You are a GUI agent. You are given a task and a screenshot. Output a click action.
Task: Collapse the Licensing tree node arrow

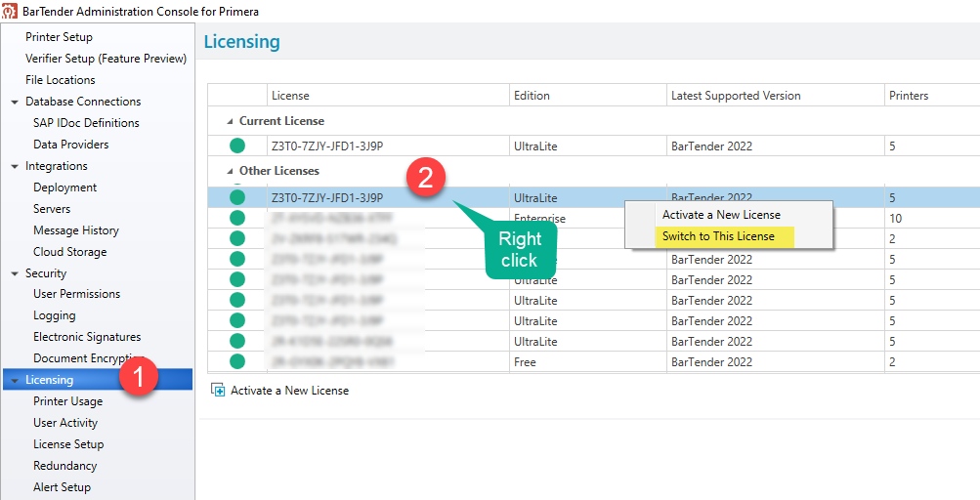(x=15, y=380)
